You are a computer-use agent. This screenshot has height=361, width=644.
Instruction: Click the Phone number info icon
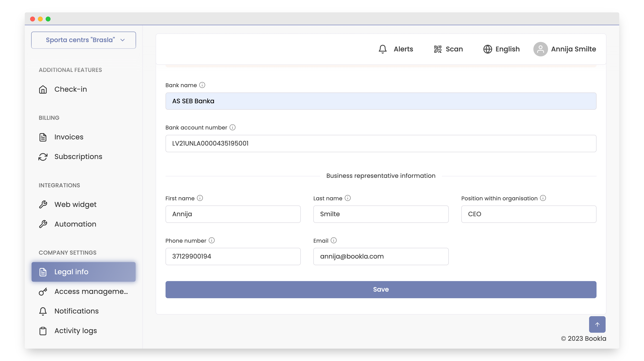point(212,240)
